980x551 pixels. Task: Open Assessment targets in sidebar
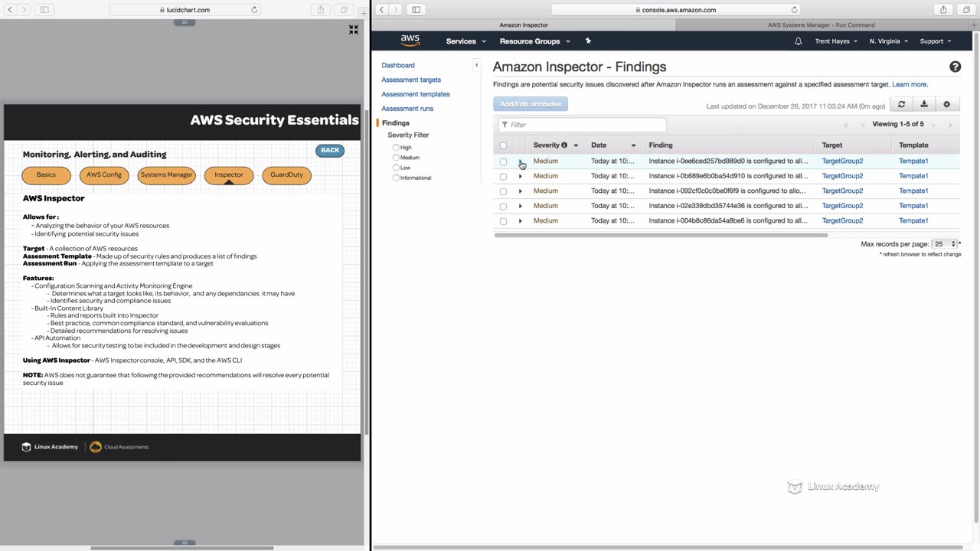point(411,80)
